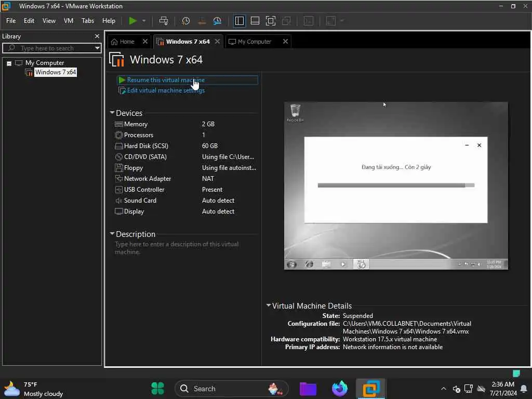
Task: Click the Processors device icon
Action: click(x=119, y=135)
